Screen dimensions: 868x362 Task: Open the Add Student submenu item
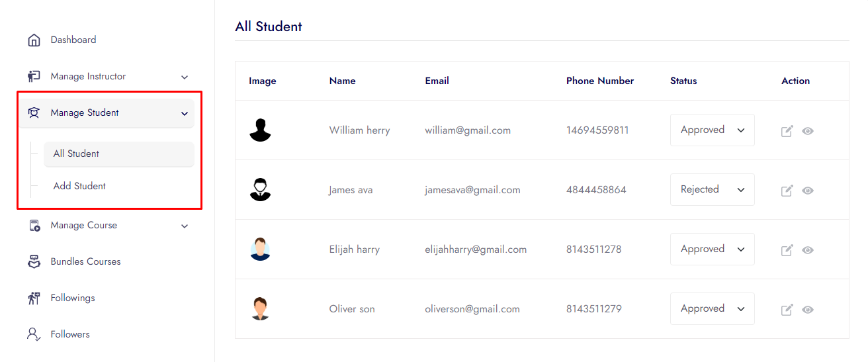pyautogui.click(x=79, y=186)
